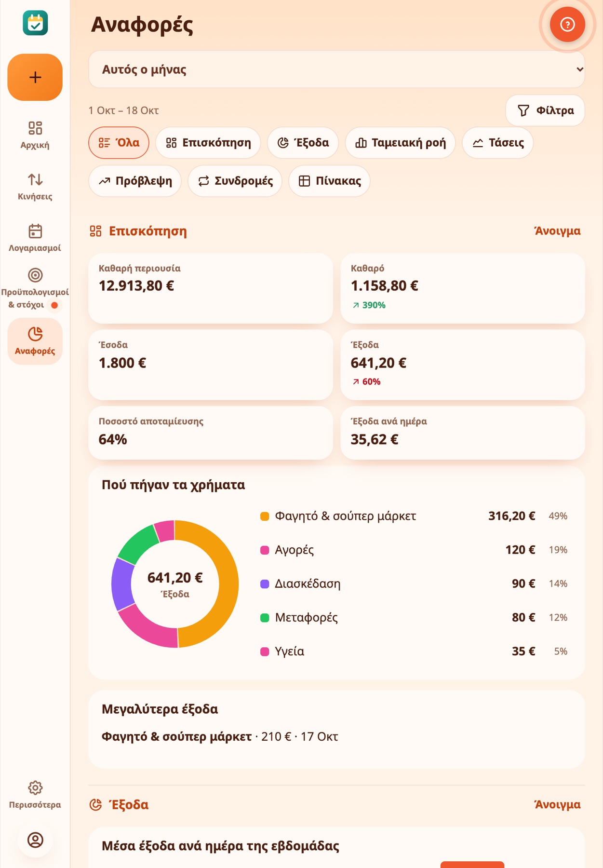The width and height of the screenshot is (603, 868).
Task: Show the Τάσεις tab
Action: (498, 143)
